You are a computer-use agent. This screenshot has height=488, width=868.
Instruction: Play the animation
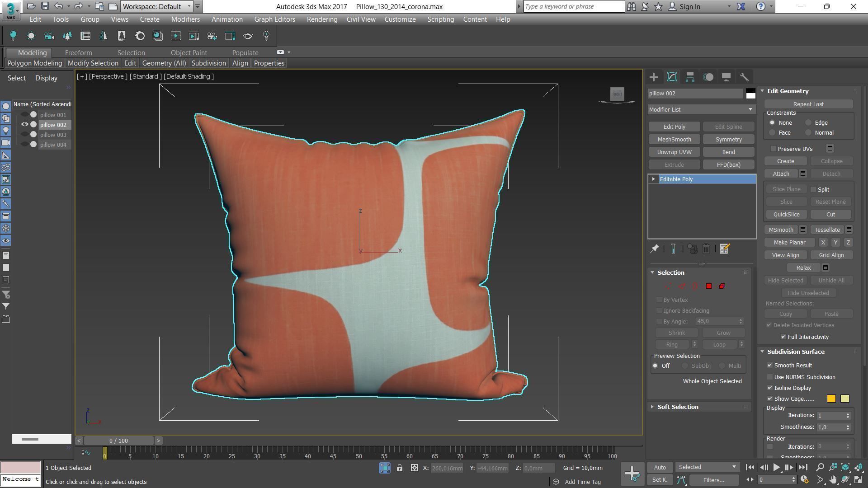(x=776, y=468)
